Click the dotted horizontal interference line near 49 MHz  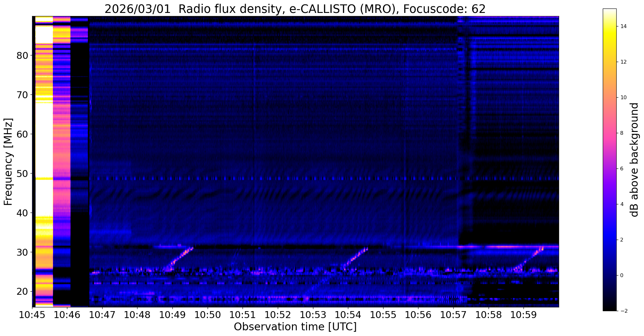[x=324, y=179]
